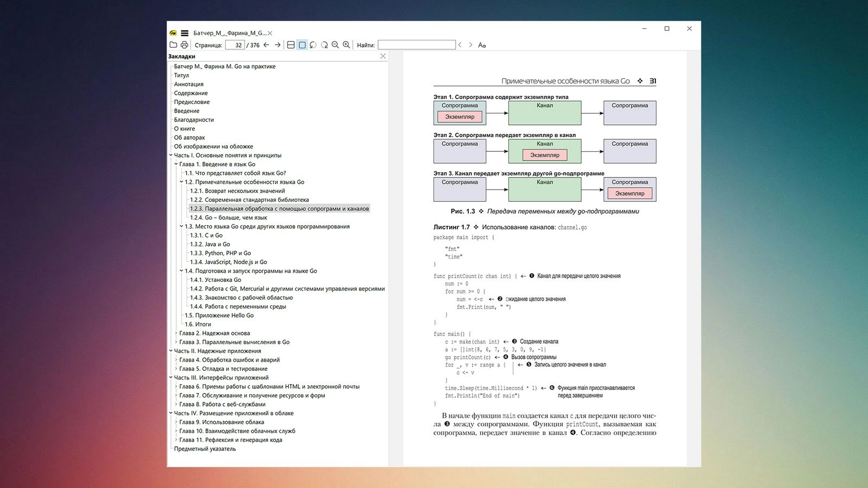Enable fit width continuous view
Screen dimensions: 868x488
291,45
